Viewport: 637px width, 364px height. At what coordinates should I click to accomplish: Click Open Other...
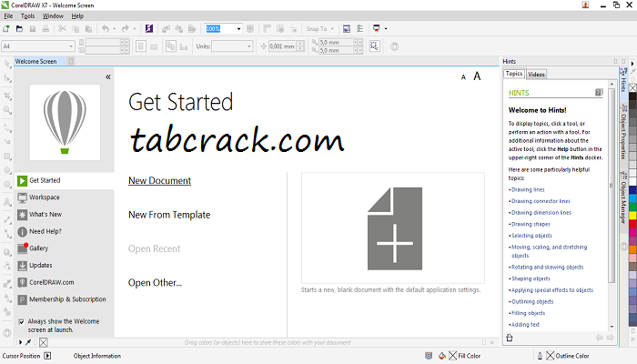pyautogui.click(x=155, y=283)
